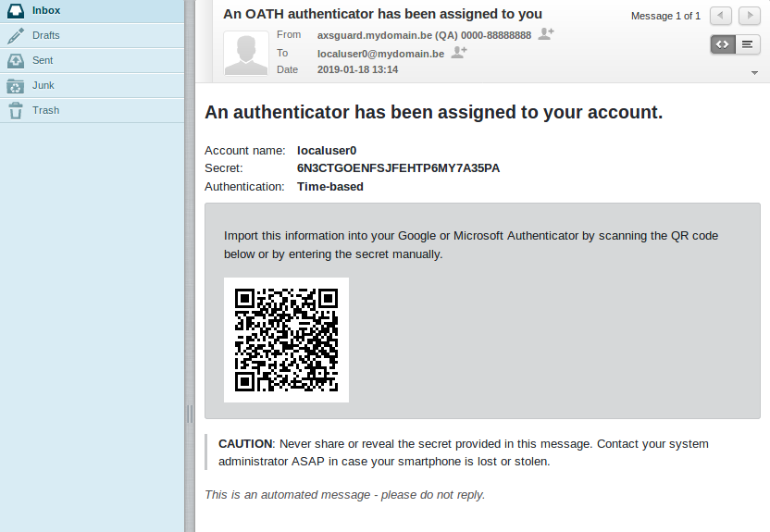Open the Inbox folder icon
This screenshot has height=532, width=770.
15,10
